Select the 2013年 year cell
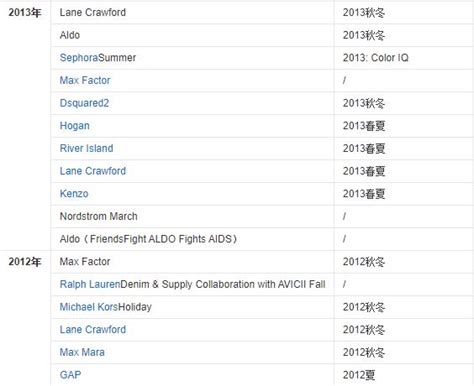The width and height of the screenshot is (474, 386). [25, 13]
